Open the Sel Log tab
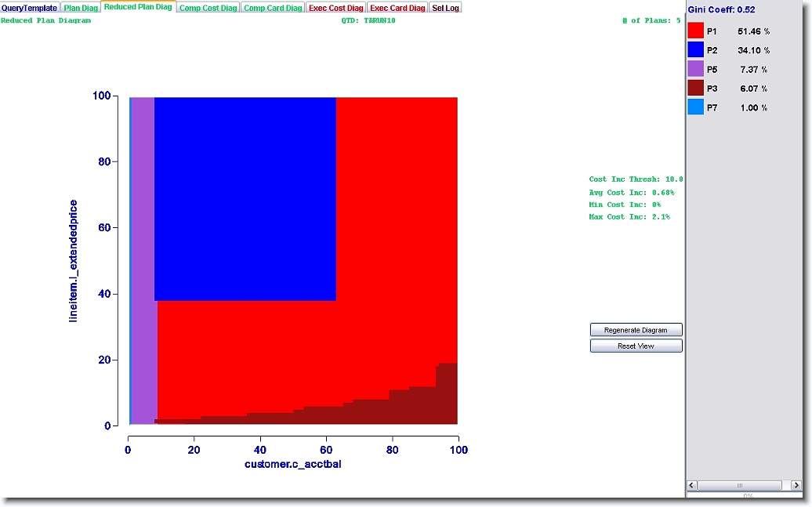Image resolution: width=812 pixels, height=507 pixels. pyautogui.click(x=445, y=8)
